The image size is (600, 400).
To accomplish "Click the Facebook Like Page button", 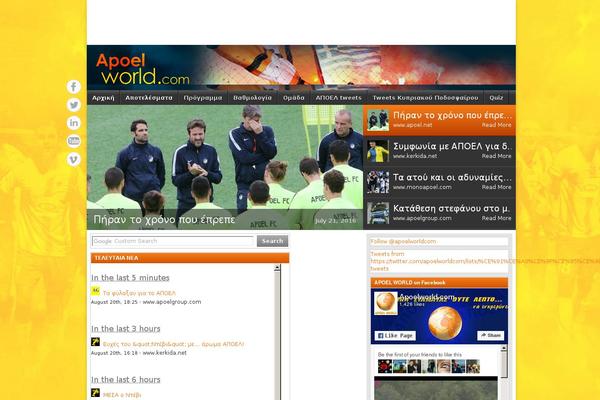I will (395, 336).
